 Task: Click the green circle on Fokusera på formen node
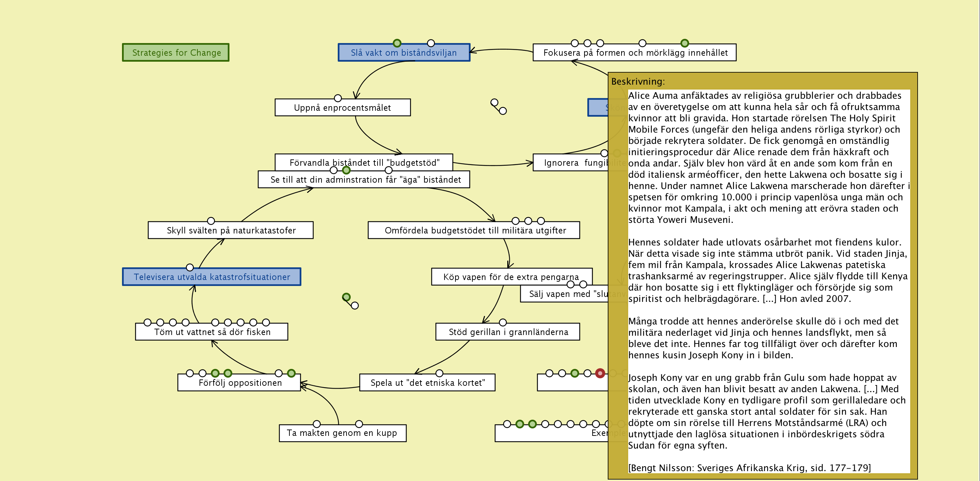coord(684,43)
